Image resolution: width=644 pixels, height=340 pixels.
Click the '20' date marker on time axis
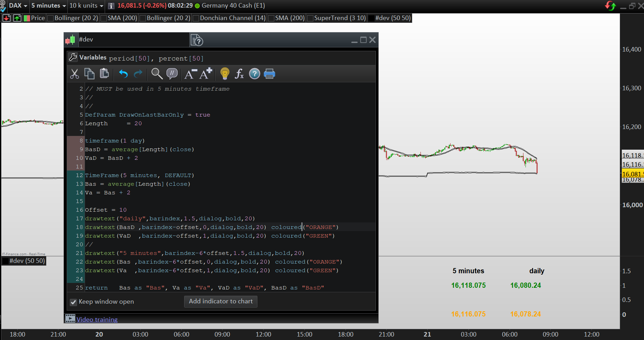[x=99, y=334]
